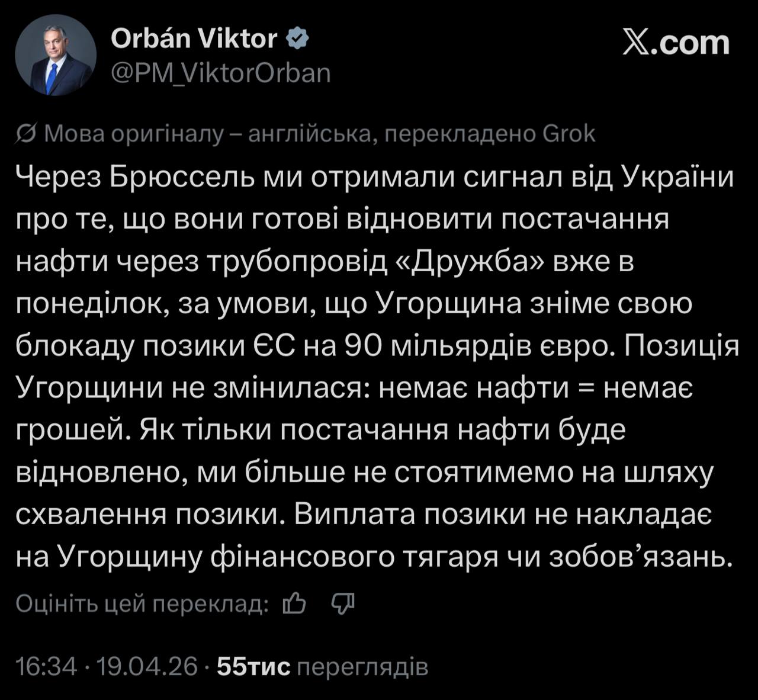
Task: Click the blue verified badge
Action: tap(297, 39)
